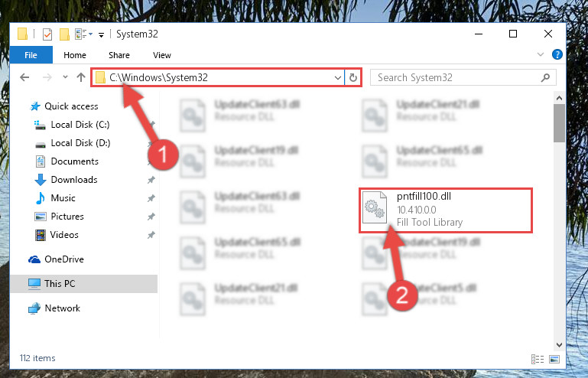Click the Back navigation arrow
This screenshot has height=378, width=588.
[24, 77]
